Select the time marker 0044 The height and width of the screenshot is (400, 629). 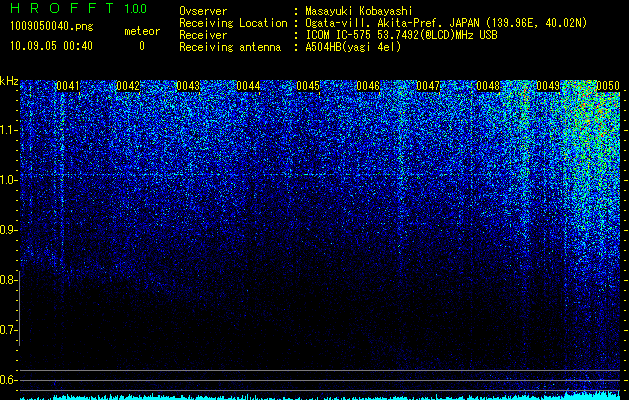click(x=248, y=86)
